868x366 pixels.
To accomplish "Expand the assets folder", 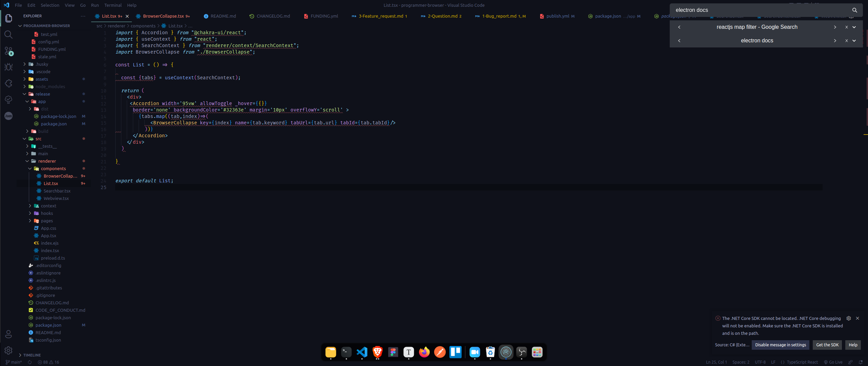I will click(42, 79).
